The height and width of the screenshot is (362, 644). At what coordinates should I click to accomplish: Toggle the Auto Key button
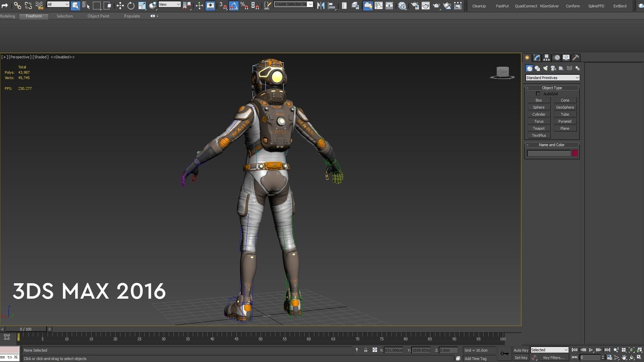point(521,350)
